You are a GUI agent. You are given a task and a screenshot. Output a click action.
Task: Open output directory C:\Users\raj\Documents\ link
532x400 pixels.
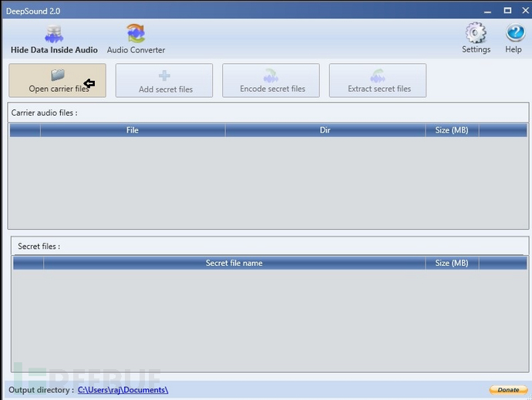point(123,390)
